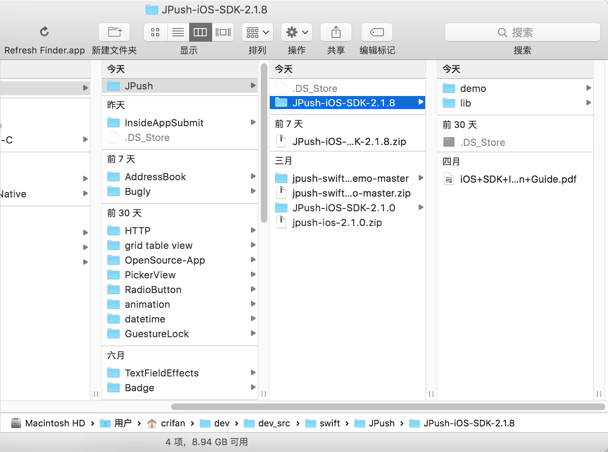Expand the InsideAppSubmit folder arrow
Image resolution: width=608 pixels, height=452 pixels.
[x=253, y=122]
